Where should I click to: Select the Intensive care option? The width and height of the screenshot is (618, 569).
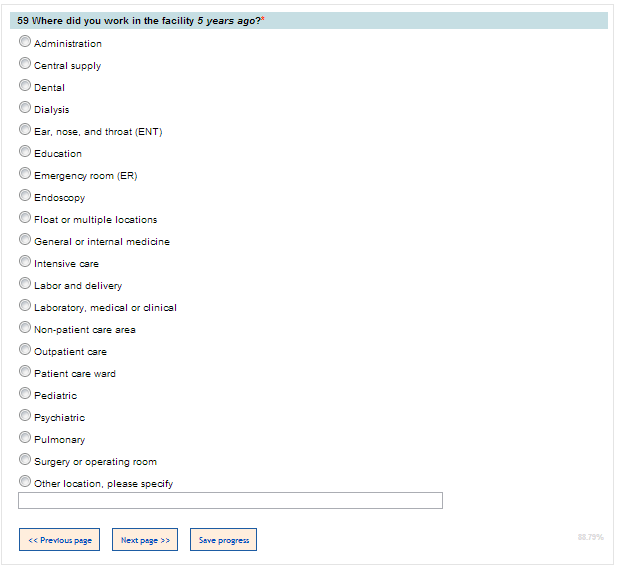25,263
